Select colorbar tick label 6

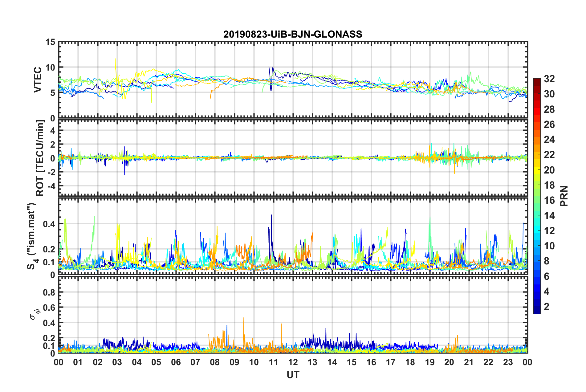tap(547, 276)
